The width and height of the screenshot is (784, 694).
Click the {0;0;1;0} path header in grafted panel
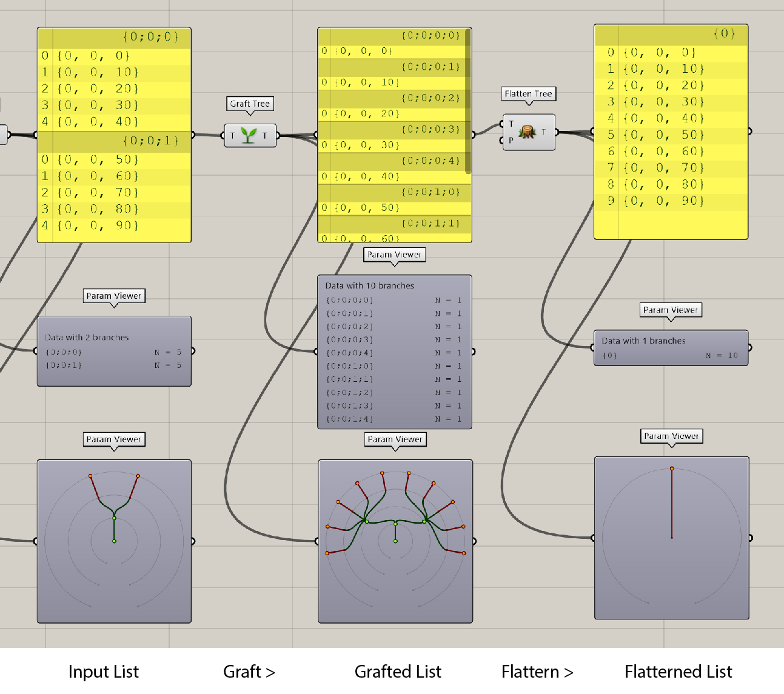(x=395, y=192)
